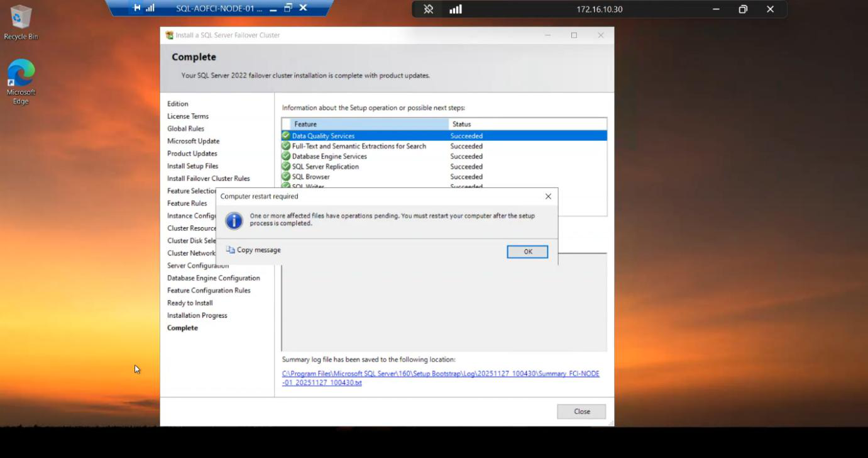
Task: Click the Installation Progress step
Action: tap(197, 315)
